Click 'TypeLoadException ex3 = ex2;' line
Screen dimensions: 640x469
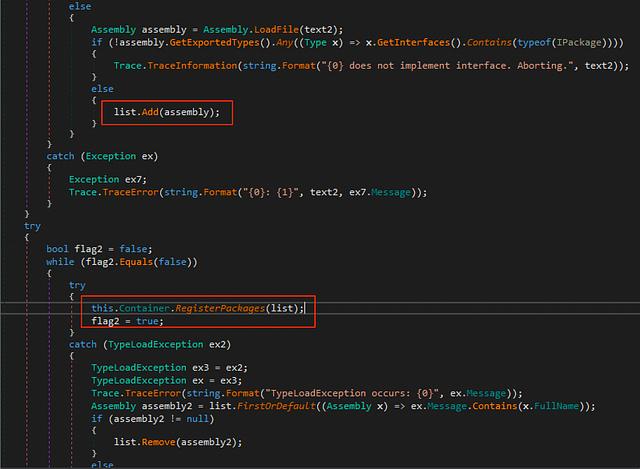click(x=169, y=368)
